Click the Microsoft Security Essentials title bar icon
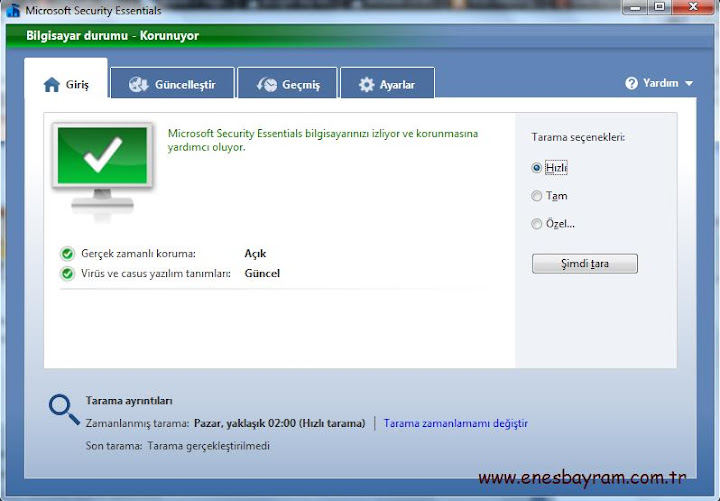This screenshot has height=501, width=720. tap(13, 10)
